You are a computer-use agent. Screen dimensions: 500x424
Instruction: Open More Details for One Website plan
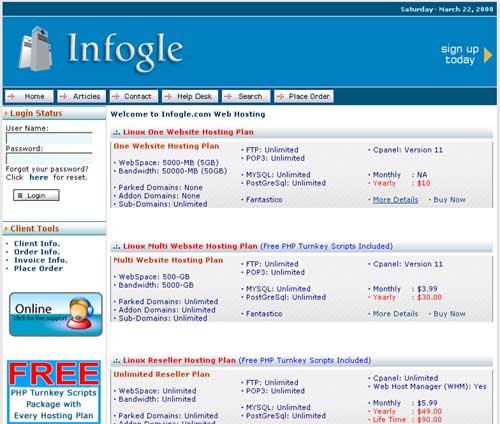[395, 200]
